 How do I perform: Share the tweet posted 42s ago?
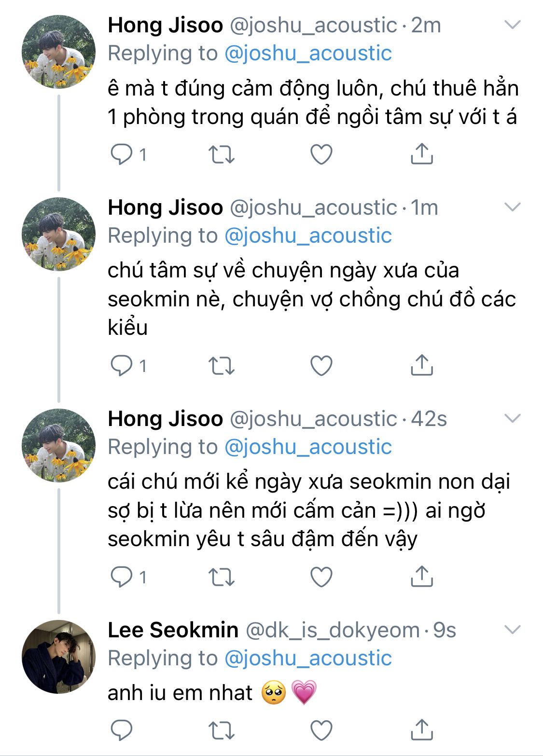coord(421,577)
